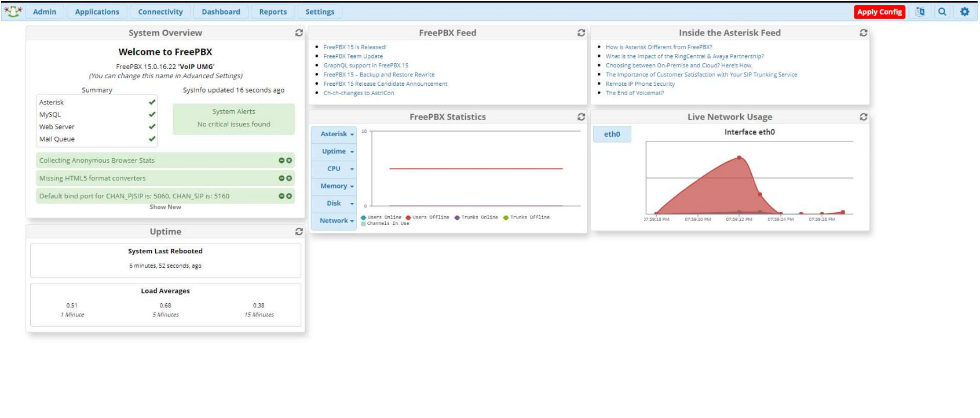Open SIP Trunking Customer Satisfaction article link

701,75
